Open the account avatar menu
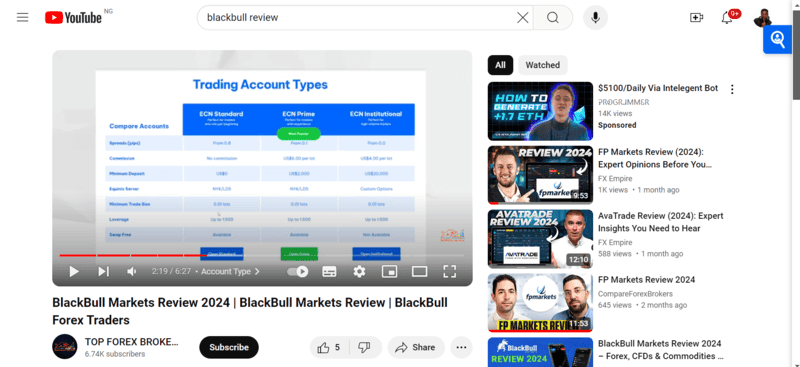The image size is (800, 367). click(762, 18)
